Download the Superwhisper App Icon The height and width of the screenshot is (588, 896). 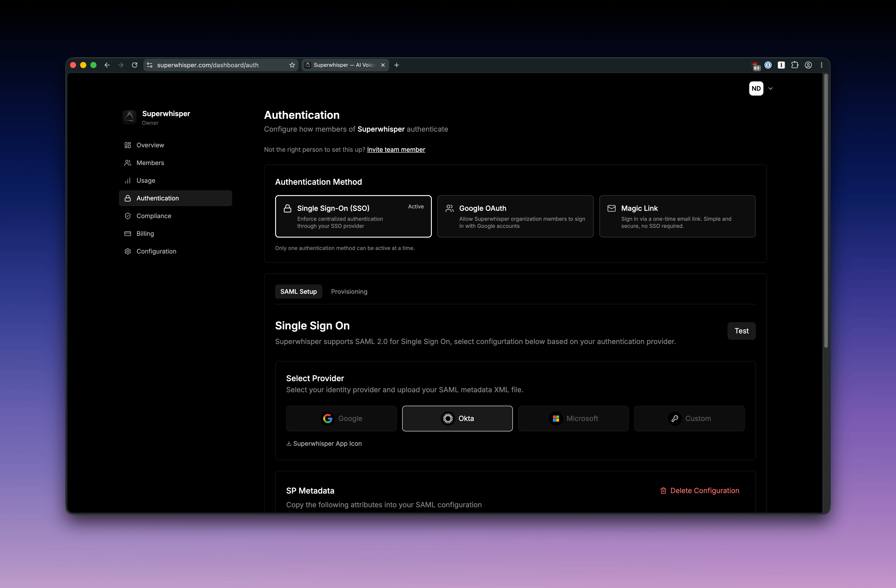(x=324, y=444)
